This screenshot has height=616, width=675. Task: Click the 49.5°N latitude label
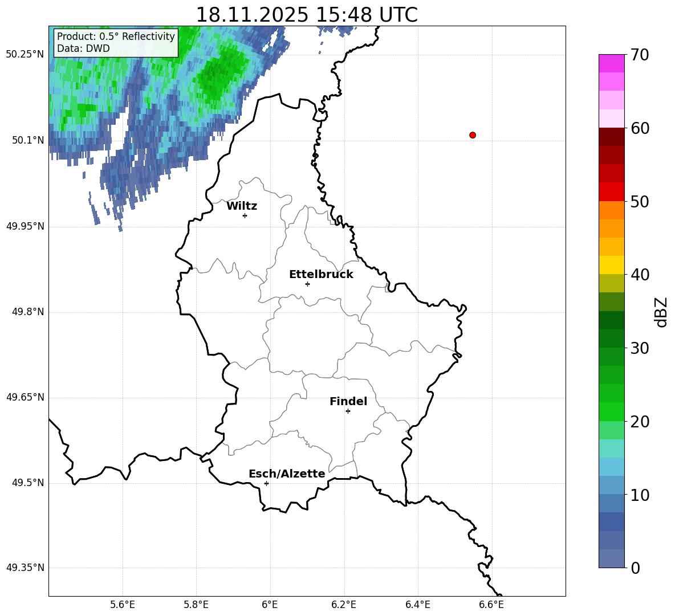[x=28, y=483]
